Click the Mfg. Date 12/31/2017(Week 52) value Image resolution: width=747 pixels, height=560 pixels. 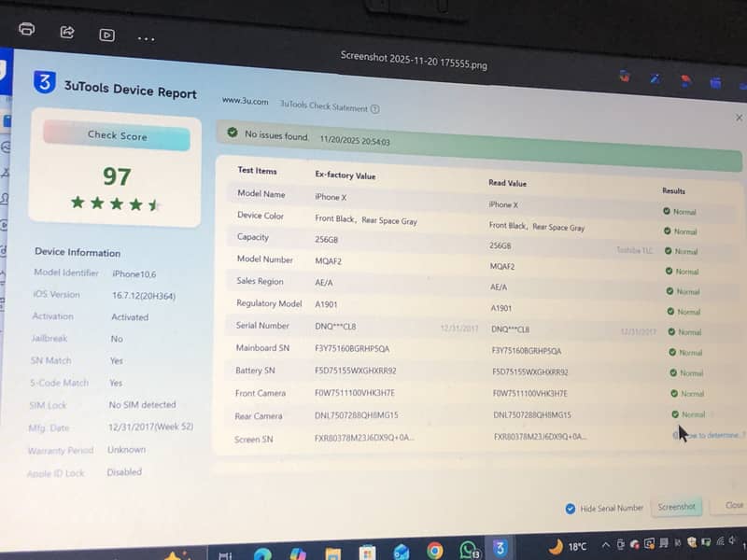pos(150,427)
